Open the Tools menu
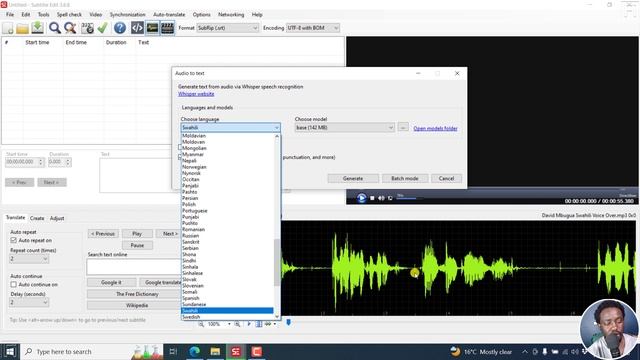 (x=43, y=14)
